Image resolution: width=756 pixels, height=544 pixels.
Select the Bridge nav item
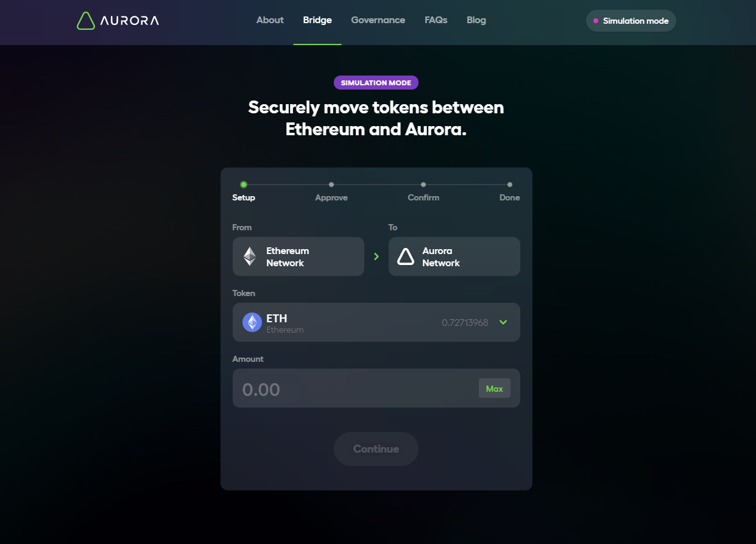tap(317, 20)
